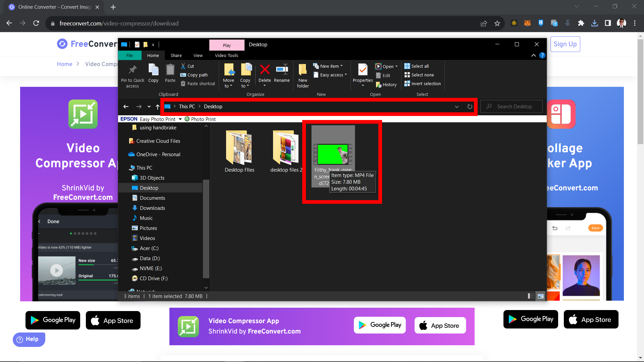Screen dimensions: 644x362
Task: Expand the View ribbon tab
Action: tap(198, 55)
